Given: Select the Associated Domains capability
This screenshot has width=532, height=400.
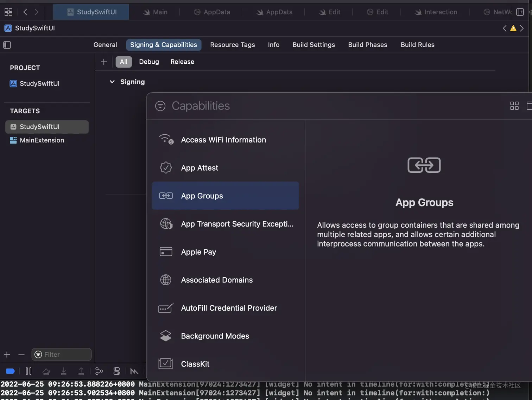Looking at the screenshot, I should point(225,280).
